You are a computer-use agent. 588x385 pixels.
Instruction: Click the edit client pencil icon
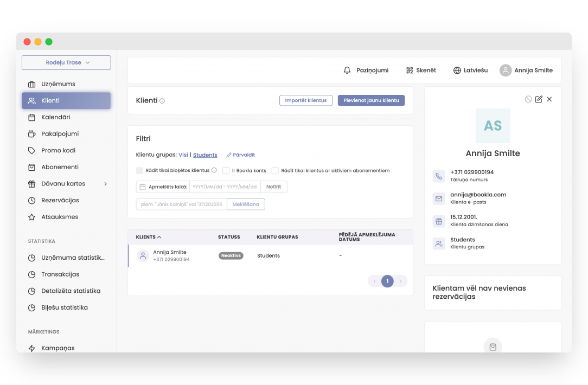coord(539,99)
